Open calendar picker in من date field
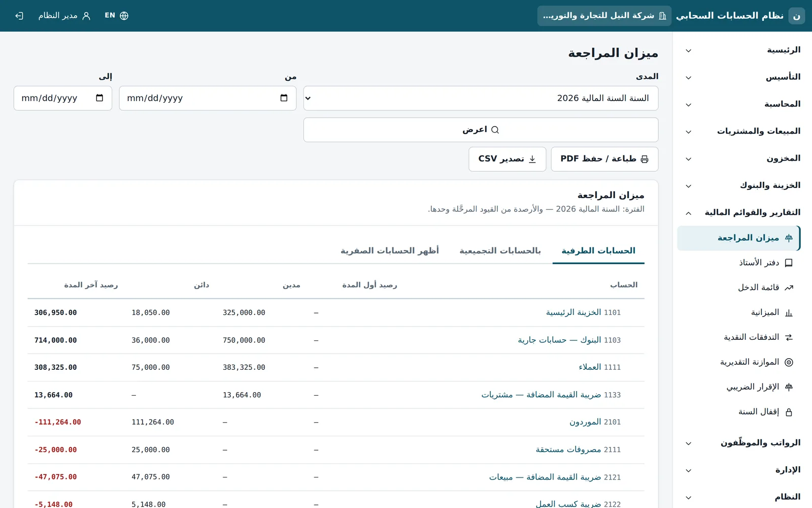The width and height of the screenshot is (812, 508). click(x=284, y=98)
